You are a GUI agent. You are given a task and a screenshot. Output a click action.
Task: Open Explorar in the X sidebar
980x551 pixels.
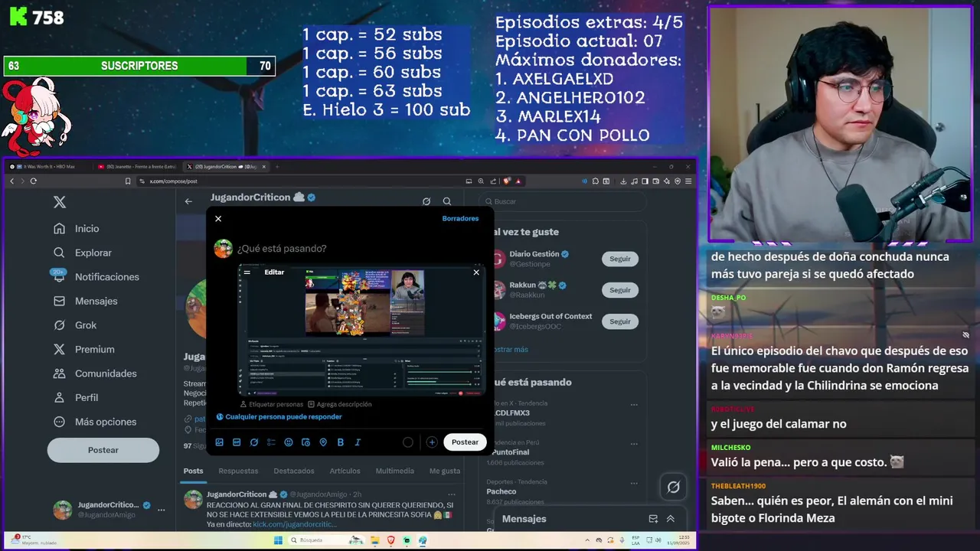(x=83, y=253)
